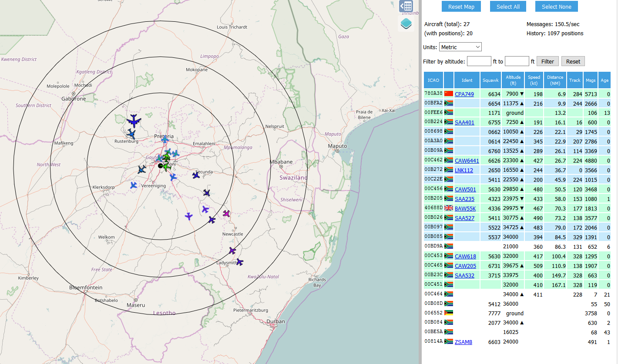Open the map layers switcher icon

(406, 24)
